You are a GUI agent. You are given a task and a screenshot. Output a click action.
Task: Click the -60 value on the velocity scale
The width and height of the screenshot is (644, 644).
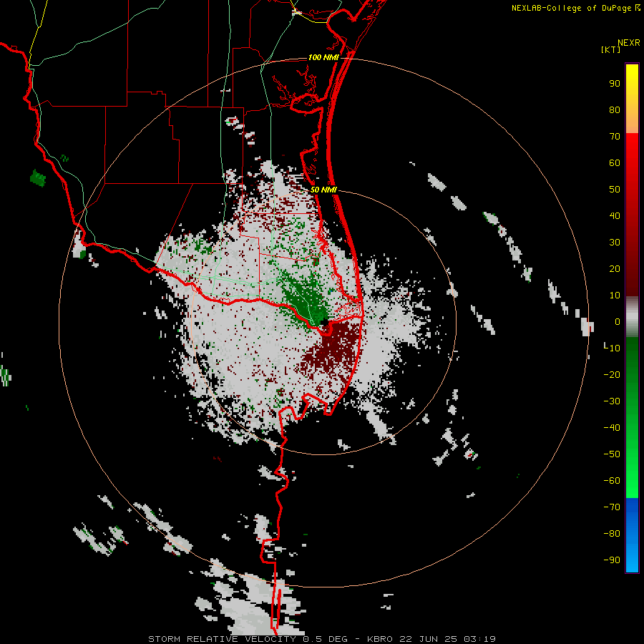(x=612, y=481)
